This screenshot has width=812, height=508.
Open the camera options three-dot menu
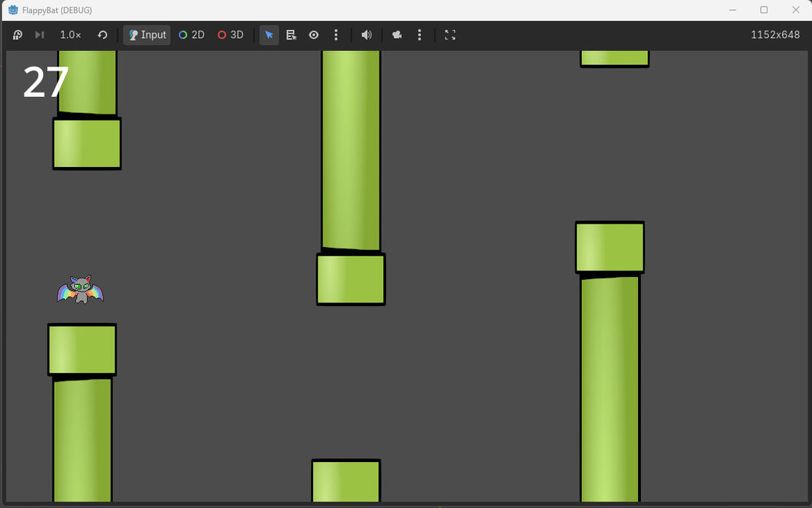419,35
